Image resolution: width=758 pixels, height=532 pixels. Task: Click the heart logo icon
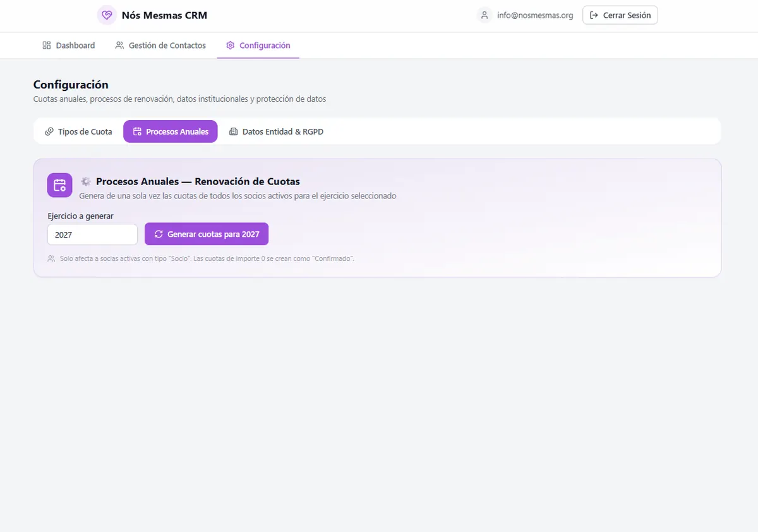pyautogui.click(x=107, y=15)
